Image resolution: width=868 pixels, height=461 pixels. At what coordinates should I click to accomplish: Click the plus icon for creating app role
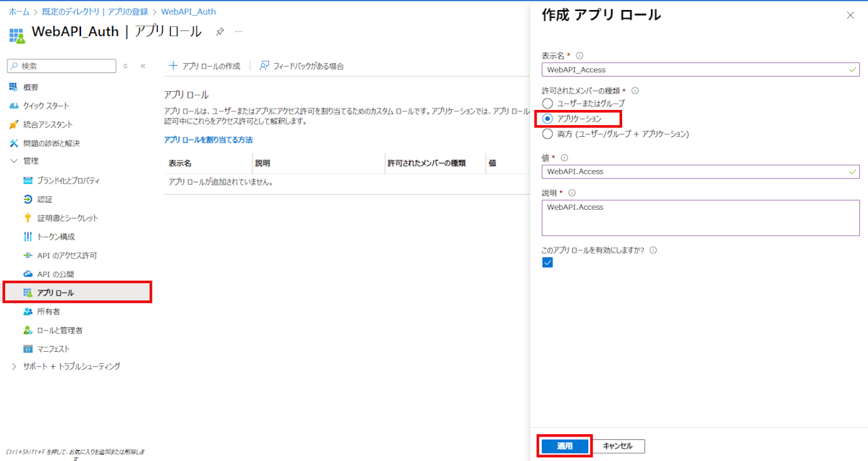pos(173,66)
